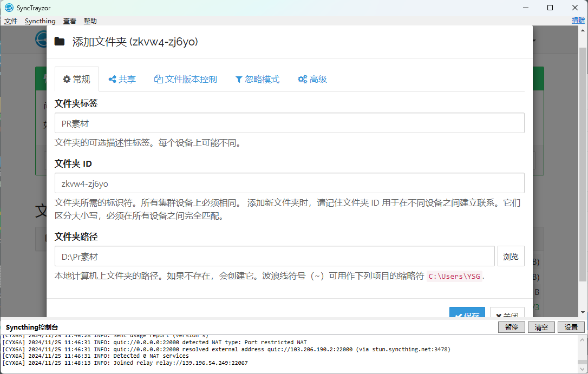This screenshot has width=588, height=374.
Task: Click the 关闭 button in dialog
Action: [x=507, y=313]
